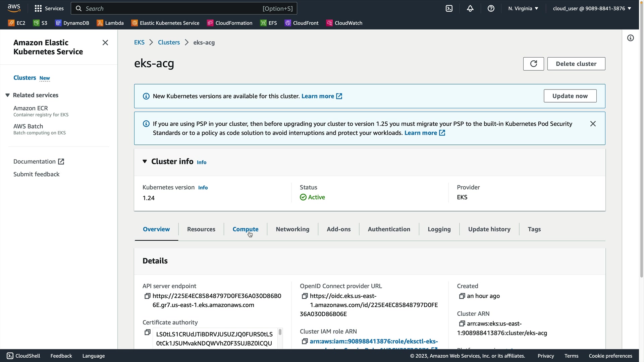Open the notifications bell
Screen dimensions: 644x362
coord(470,8)
